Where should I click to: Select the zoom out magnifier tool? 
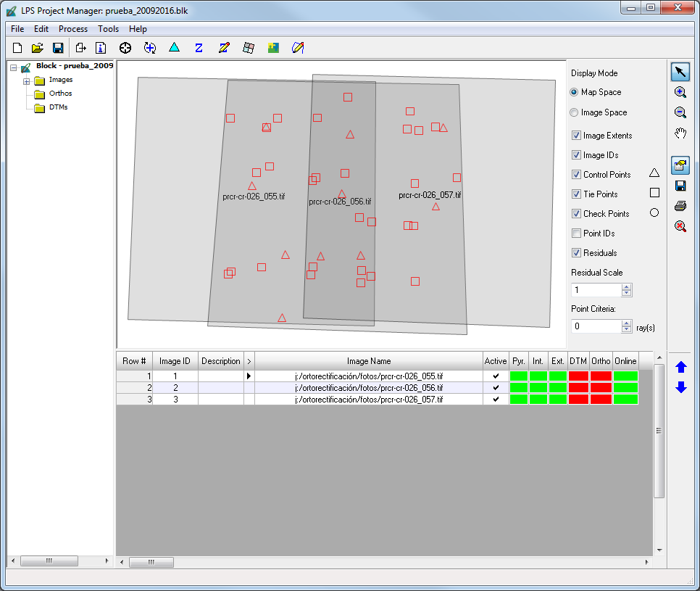pyautogui.click(x=680, y=112)
